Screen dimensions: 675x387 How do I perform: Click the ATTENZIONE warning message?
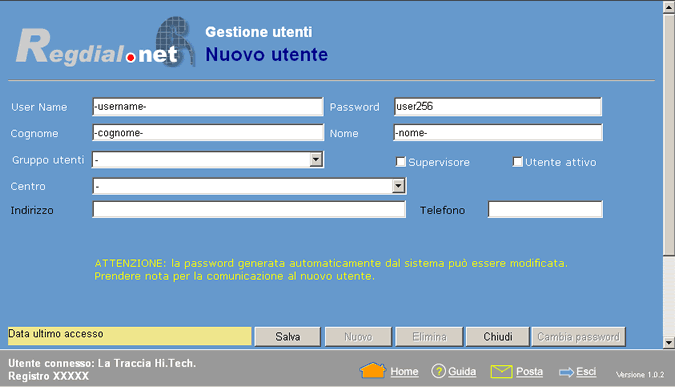[331, 269]
